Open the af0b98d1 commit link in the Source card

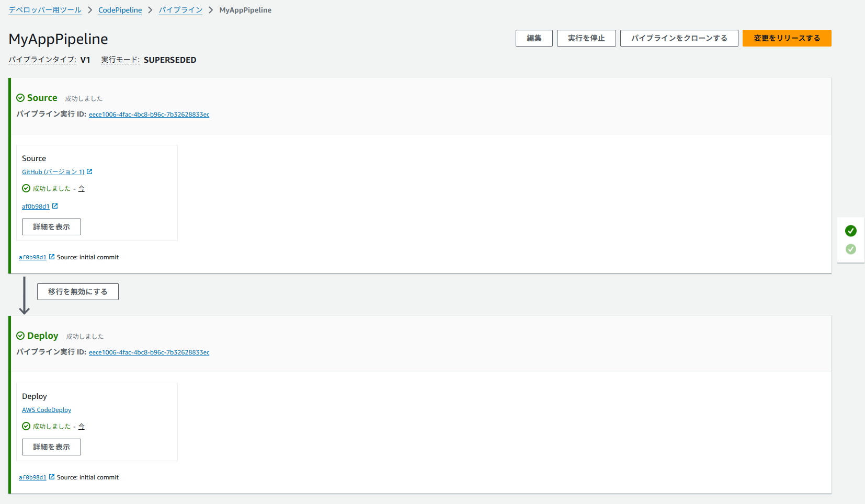[36, 207]
